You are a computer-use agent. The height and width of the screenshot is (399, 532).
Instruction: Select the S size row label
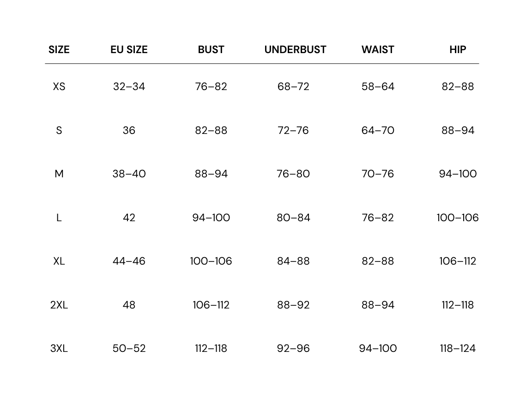pos(59,130)
